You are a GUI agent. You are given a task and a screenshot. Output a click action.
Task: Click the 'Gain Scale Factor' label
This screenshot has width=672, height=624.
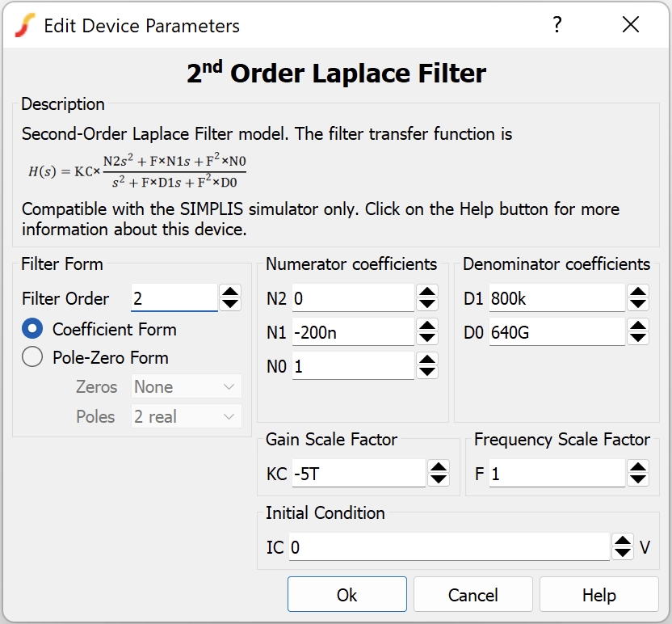pos(331,440)
